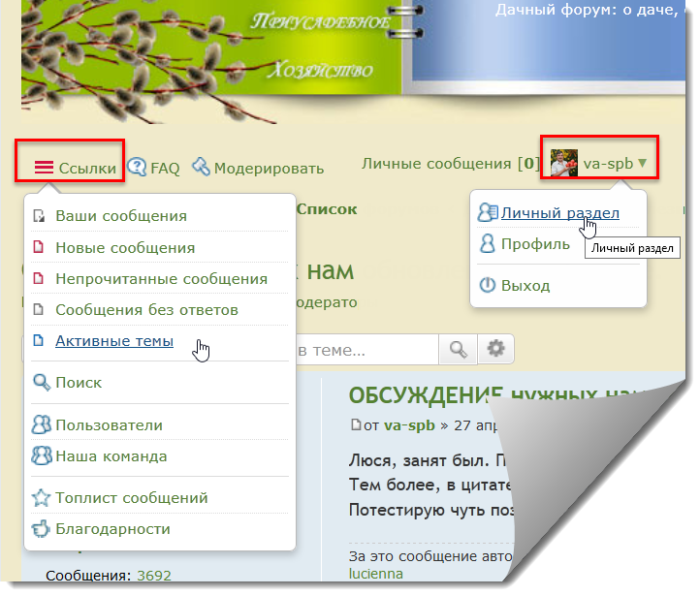
Task: Click the Выход power icon
Action: tap(489, 286)
